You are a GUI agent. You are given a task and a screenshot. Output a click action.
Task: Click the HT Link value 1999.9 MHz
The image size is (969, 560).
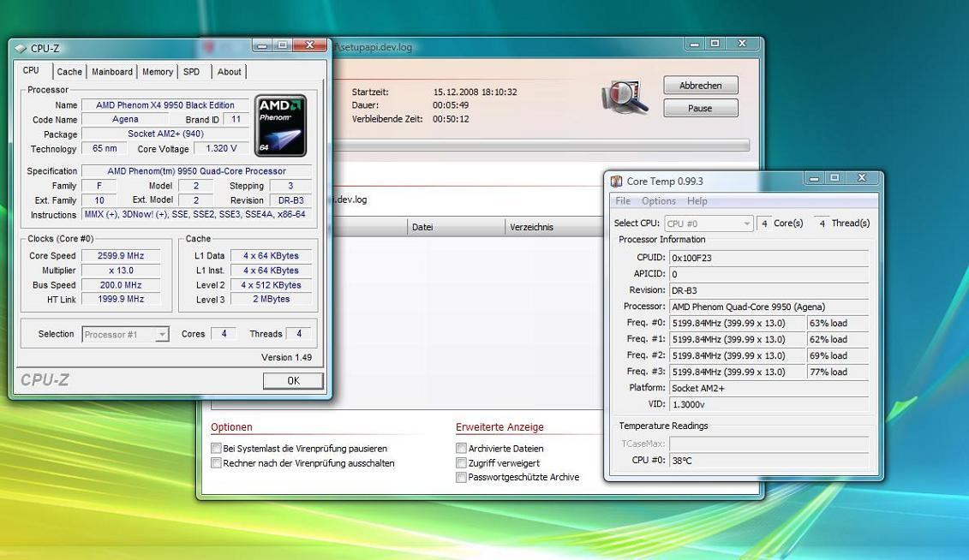(121, 299)
